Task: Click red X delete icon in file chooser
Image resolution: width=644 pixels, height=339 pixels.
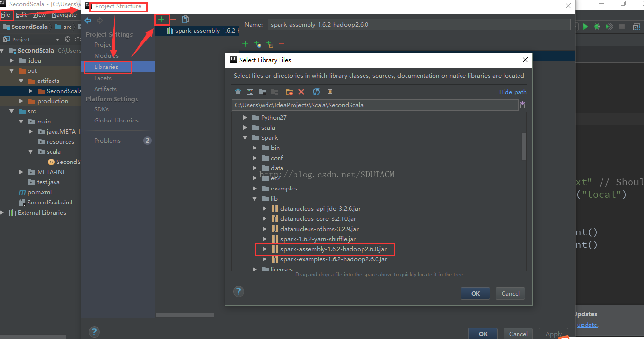Action: coord(301,92)
